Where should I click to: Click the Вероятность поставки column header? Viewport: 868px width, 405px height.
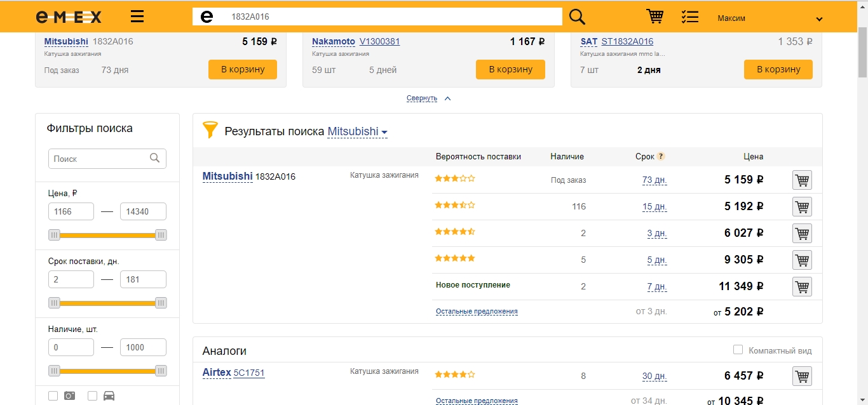[478, 156]
